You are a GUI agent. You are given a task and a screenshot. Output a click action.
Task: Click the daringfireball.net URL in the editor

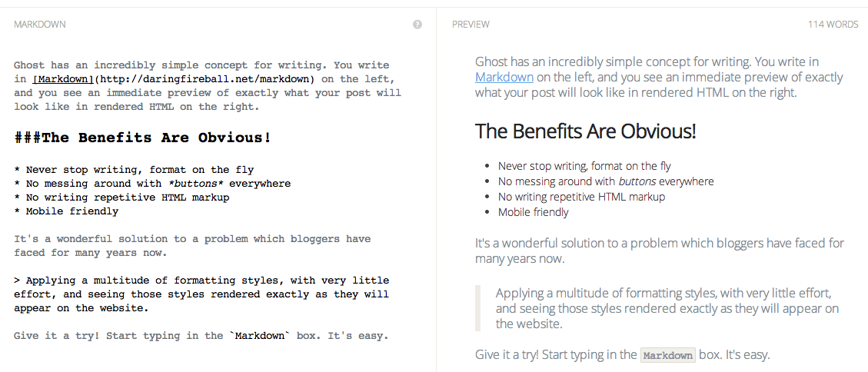[x=205, y=79]
